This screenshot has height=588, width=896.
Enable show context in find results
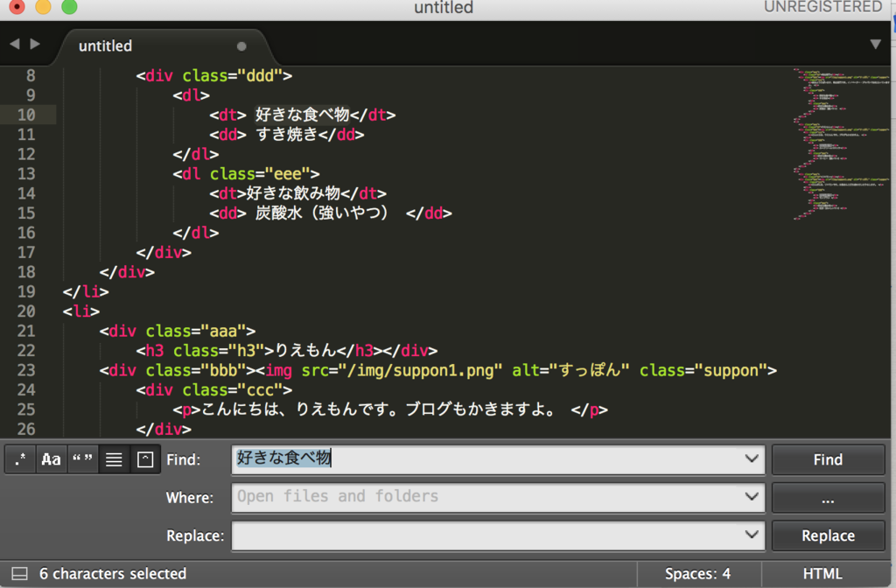coord(114,459)
